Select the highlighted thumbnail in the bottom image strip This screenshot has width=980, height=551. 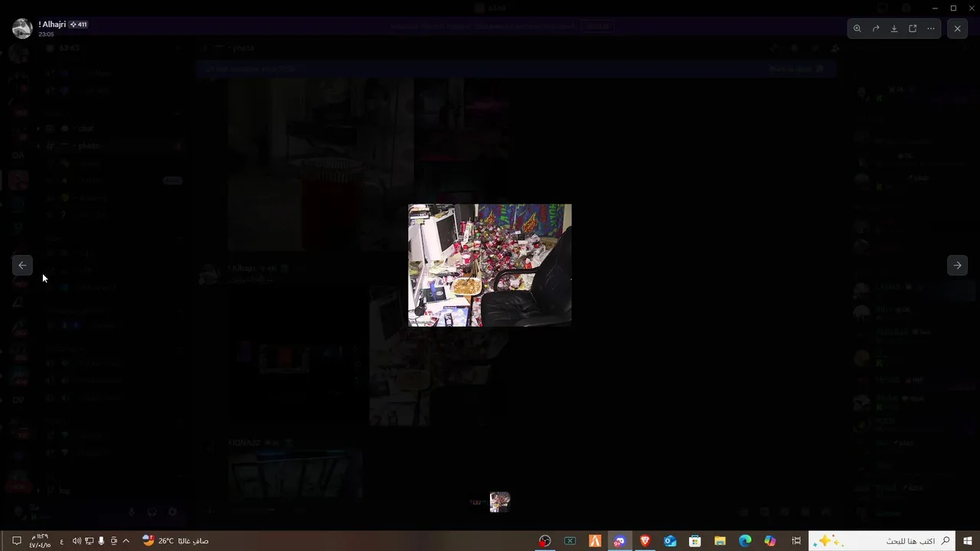coord(500,502)
